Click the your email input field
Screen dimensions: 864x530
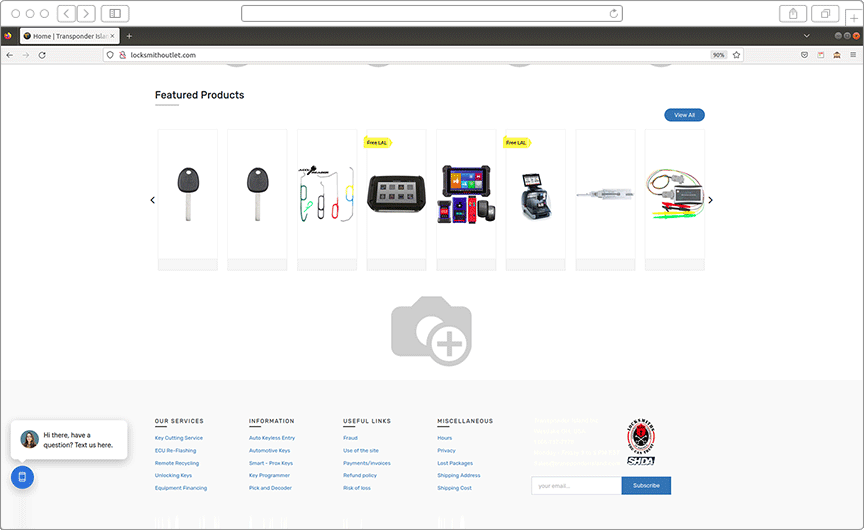[x=576, y=486]
